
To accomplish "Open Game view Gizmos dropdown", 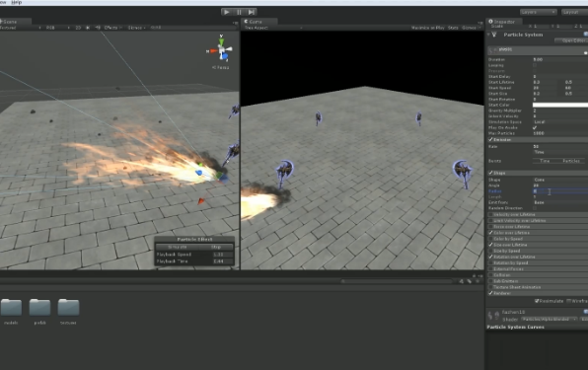I will tap(471, 28).
